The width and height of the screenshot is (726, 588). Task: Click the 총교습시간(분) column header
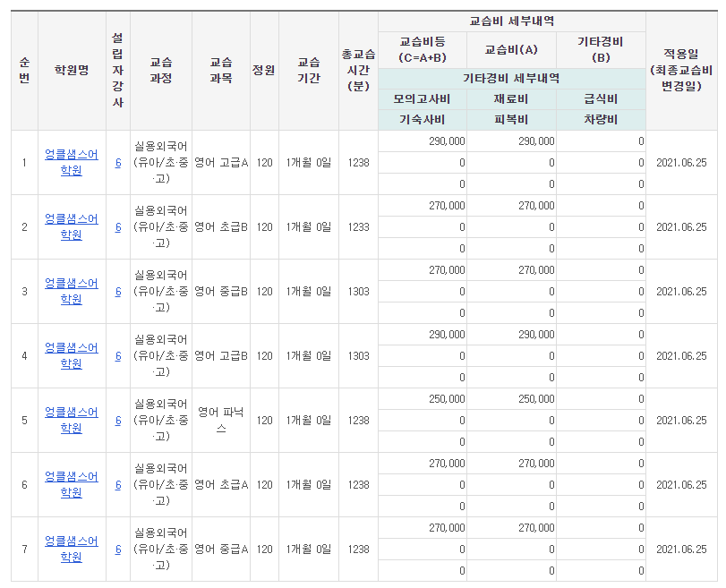pyautogui.click(x=358, y=70)
